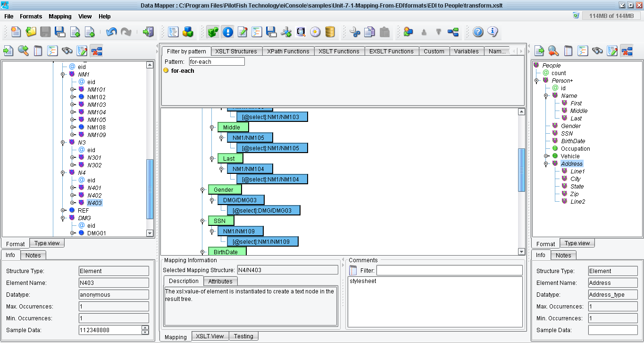This screenshot has width=644, height=343.
Task: Click the Pattern input field
Action: pos(217,61)
